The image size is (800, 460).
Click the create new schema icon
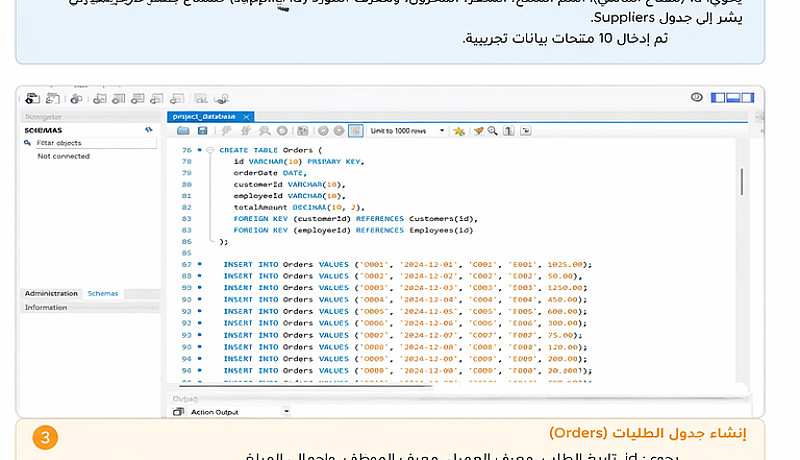100,98
